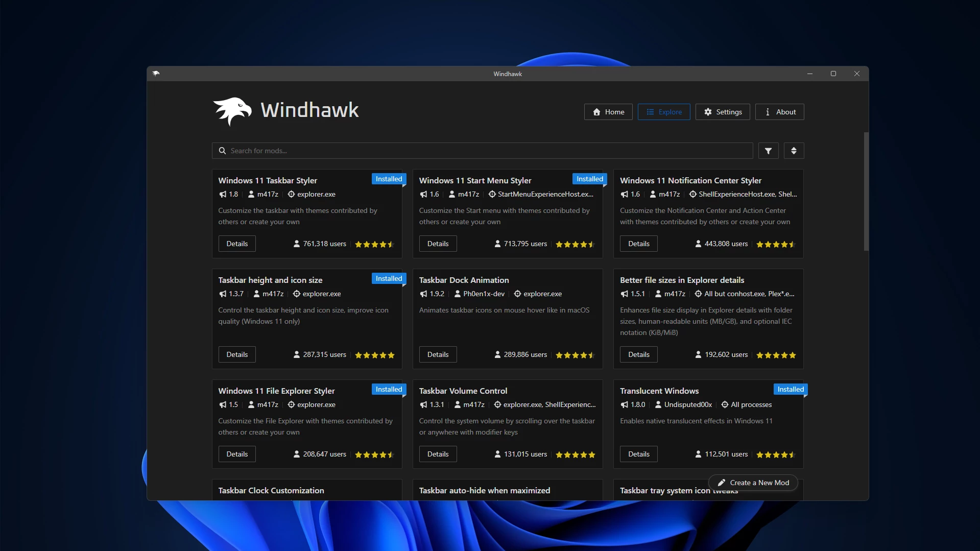Viewport: 980px width, 551px height.
Task: Click star rating of Taskbar Volume Control
Action: [576, 454]
